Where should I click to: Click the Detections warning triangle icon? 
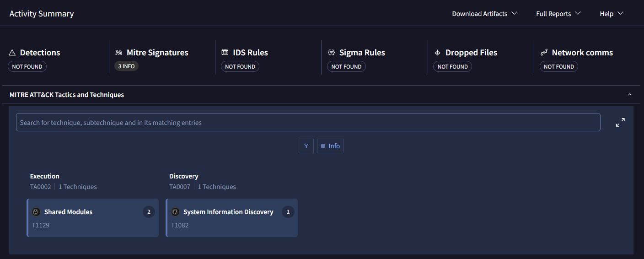point(12,53)
